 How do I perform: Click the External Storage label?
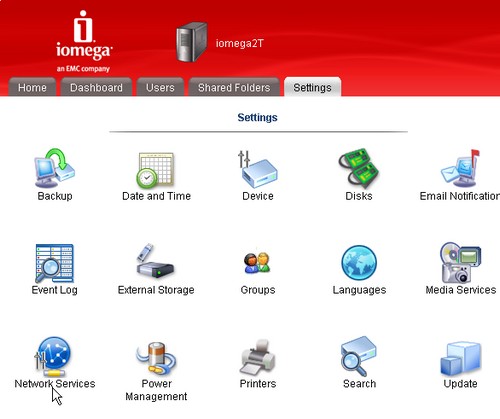(156, 290)
